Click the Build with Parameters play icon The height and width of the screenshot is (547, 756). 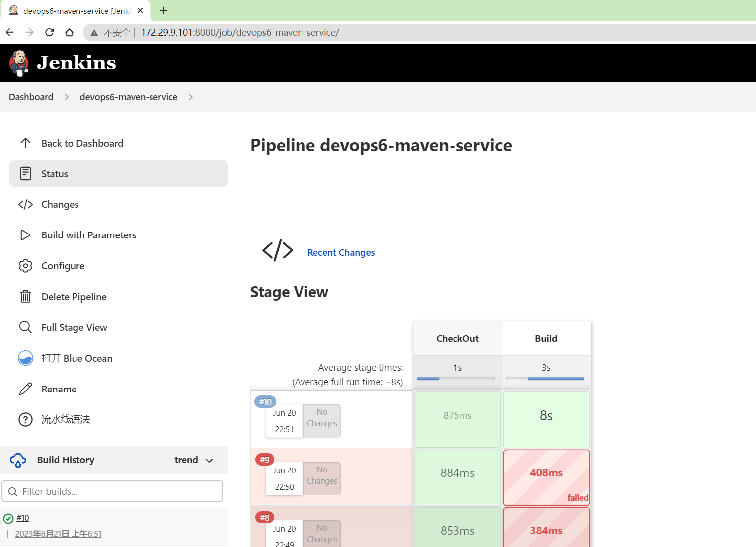click(x=25, y=235)
